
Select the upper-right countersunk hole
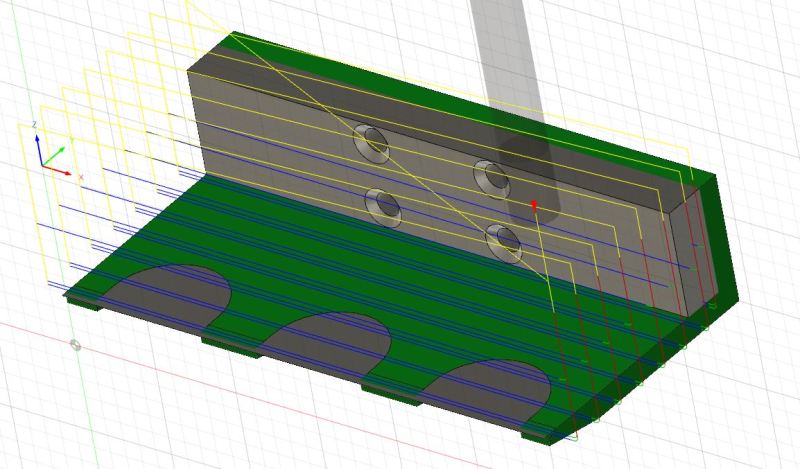[491, 179]
